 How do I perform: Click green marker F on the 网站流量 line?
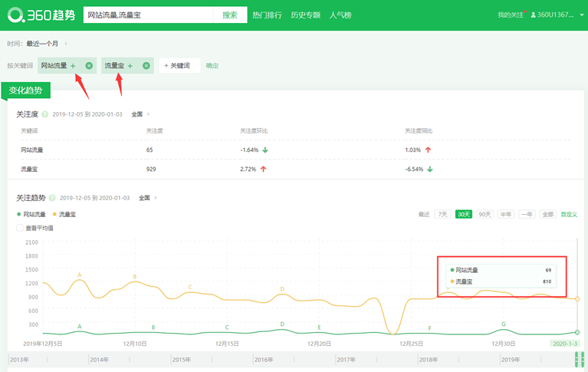(430, 328)
